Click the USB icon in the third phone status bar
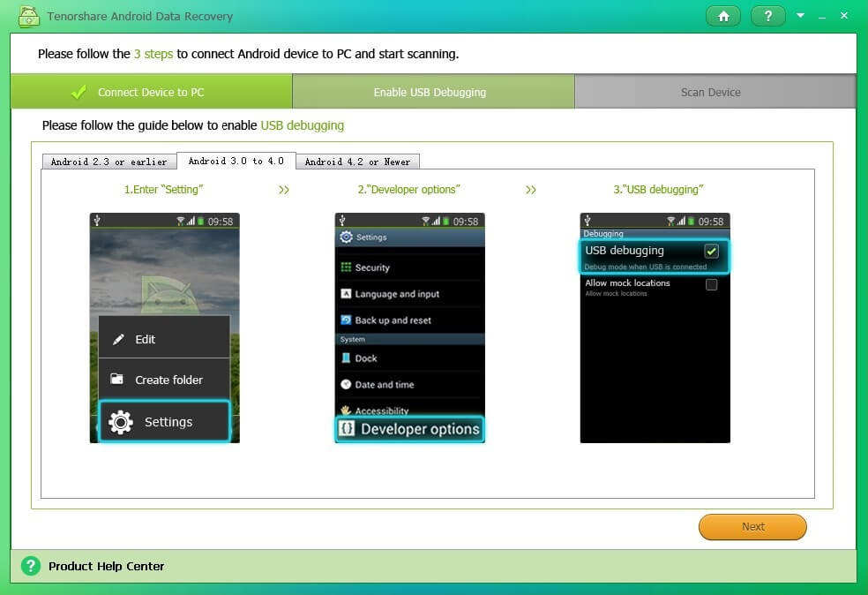This screenshot has height=595, width=868. 587,221
